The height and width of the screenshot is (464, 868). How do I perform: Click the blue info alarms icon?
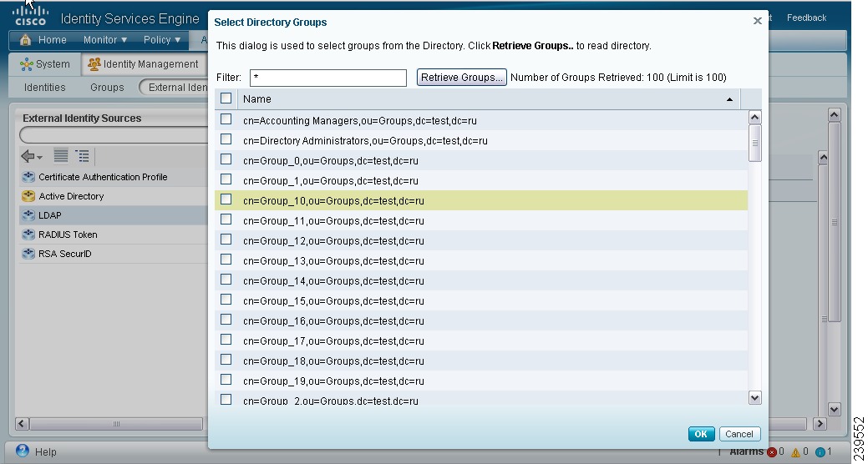tap(820, 451)
